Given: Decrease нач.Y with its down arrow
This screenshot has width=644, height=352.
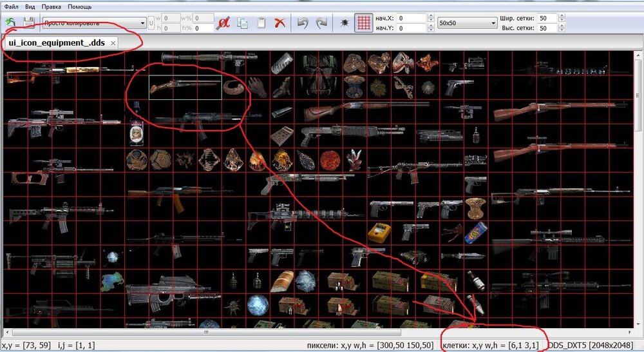Looking at the screenshot, I should (431, 30).
